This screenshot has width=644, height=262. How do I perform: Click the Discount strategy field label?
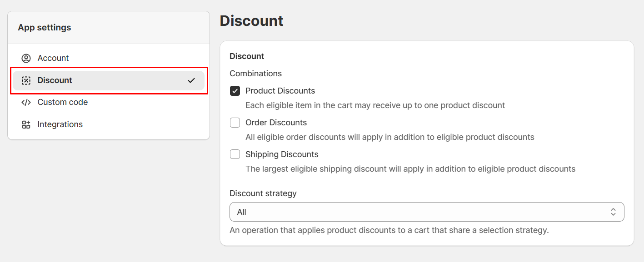pos(263,193)
